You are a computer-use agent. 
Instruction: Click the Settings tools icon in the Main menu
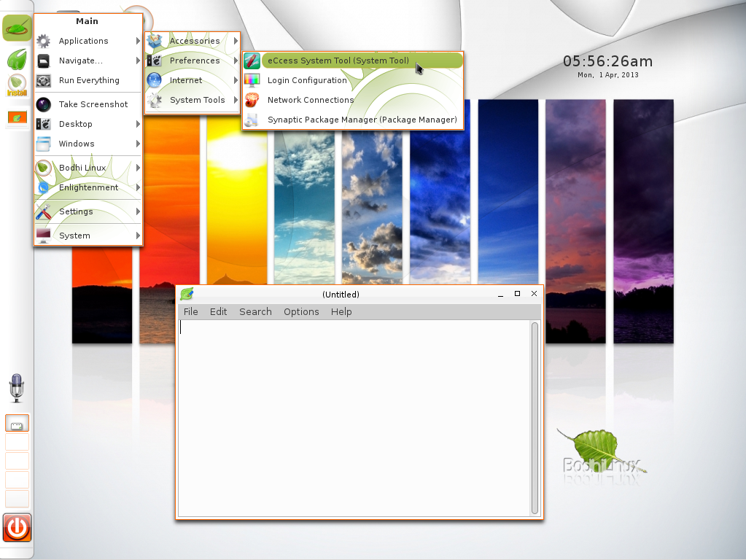tap(43, 211)
